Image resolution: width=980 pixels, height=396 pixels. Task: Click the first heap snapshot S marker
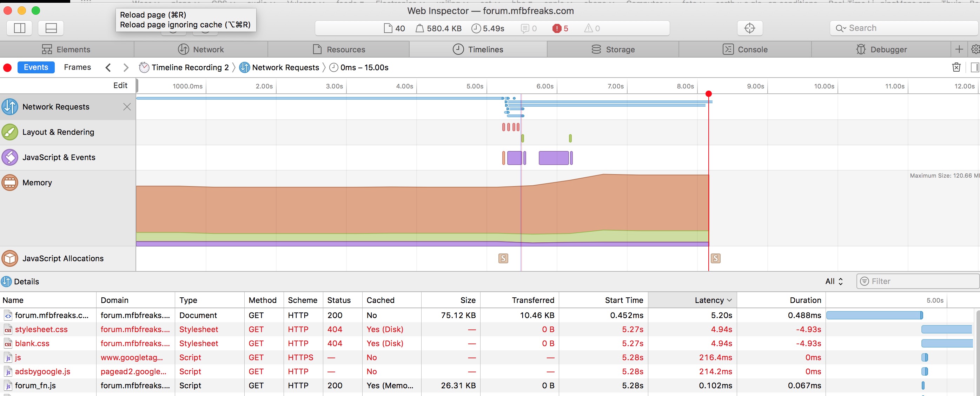503,259
